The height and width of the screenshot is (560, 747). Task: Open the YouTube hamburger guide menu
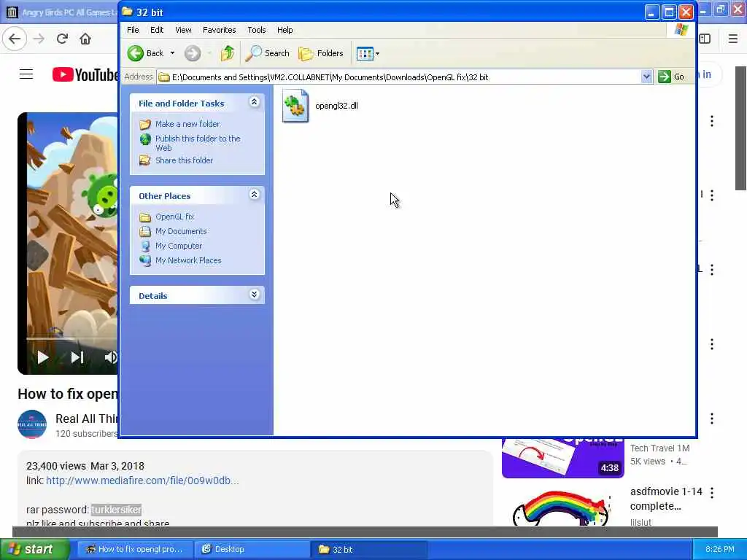click(x=26, y=74)
